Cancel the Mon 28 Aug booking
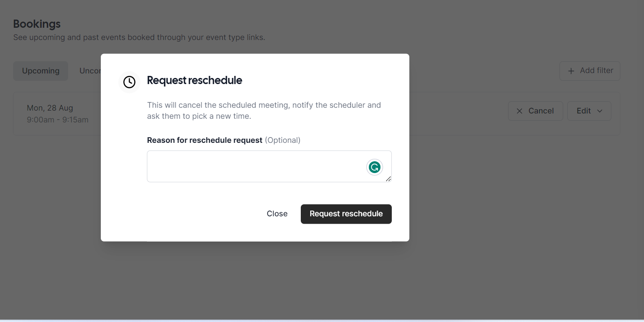The width and height of the screenshot is (644, 322). [535, 111]
